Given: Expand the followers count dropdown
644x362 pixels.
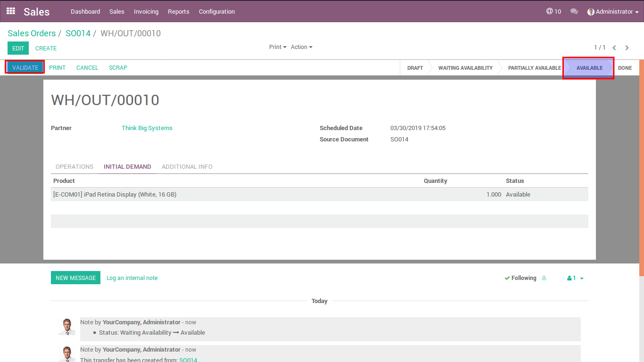Looking at the screenshot, I should pyautogui.click(x=575, y=278).
